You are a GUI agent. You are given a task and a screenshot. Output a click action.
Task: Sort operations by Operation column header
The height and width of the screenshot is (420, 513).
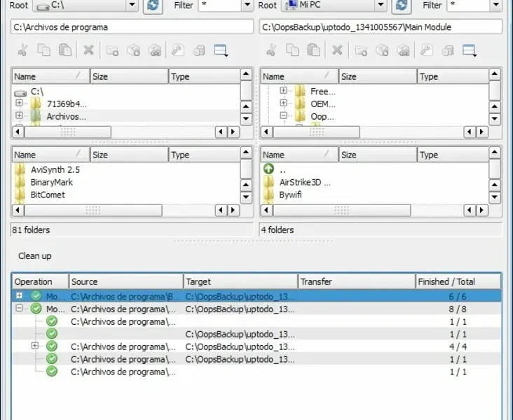click(x=40, y=281)
